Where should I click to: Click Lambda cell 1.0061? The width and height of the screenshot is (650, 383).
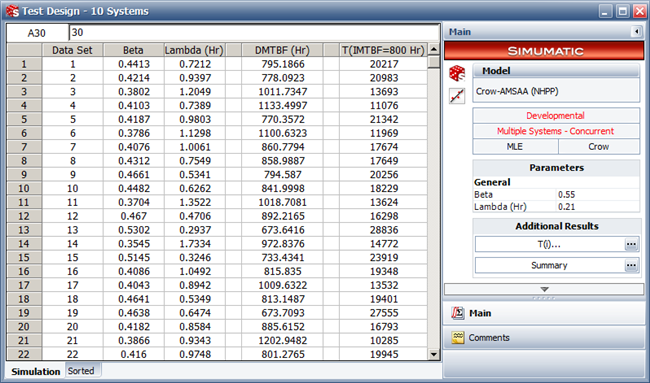pos(194,147)
